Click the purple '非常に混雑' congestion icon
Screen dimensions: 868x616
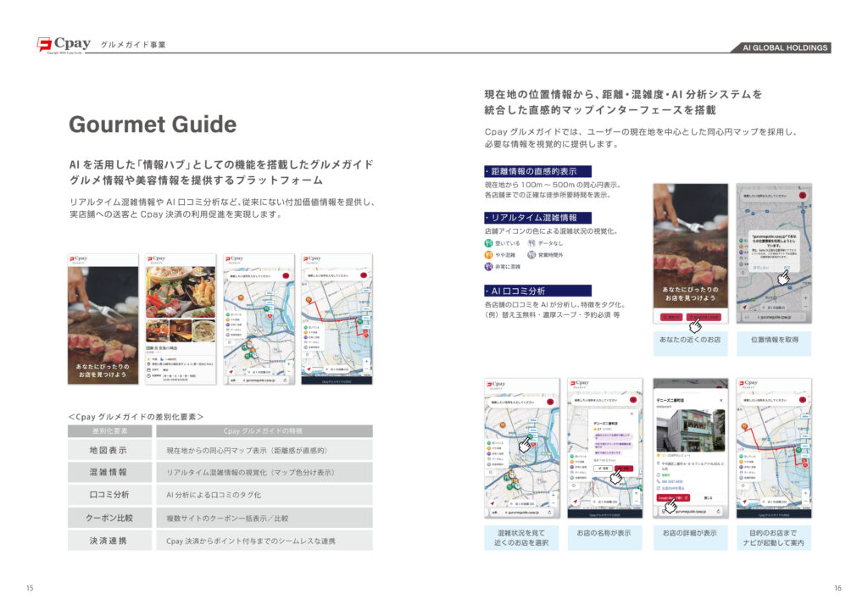click(x=488, y=266)
